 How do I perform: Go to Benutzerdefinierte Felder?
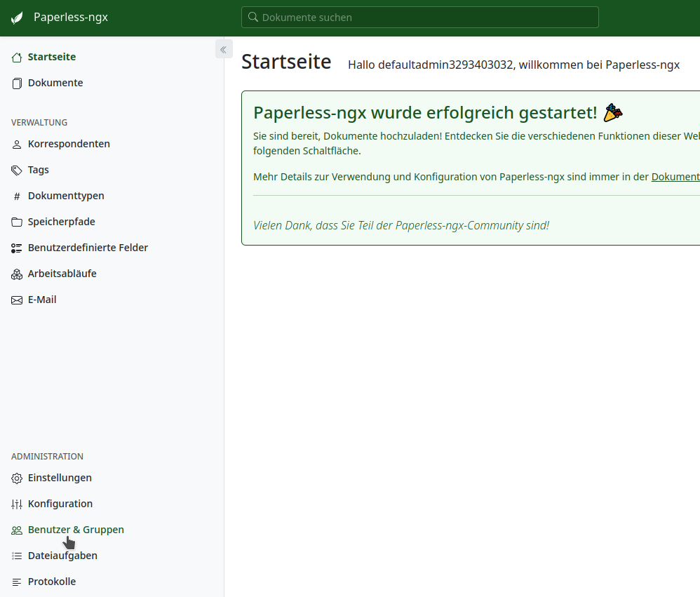(88, 248)
